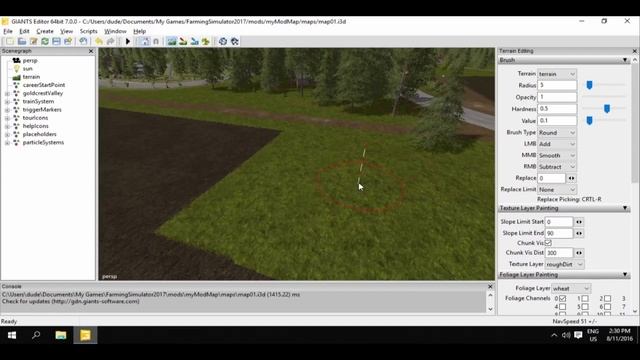Click the yellow info layer paint icon

click(206, 41)
